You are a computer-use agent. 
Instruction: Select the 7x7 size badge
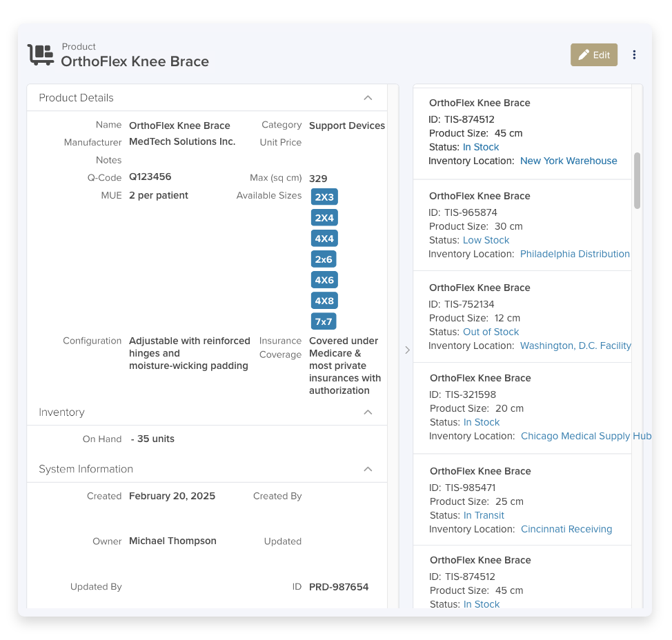(324, 321)
